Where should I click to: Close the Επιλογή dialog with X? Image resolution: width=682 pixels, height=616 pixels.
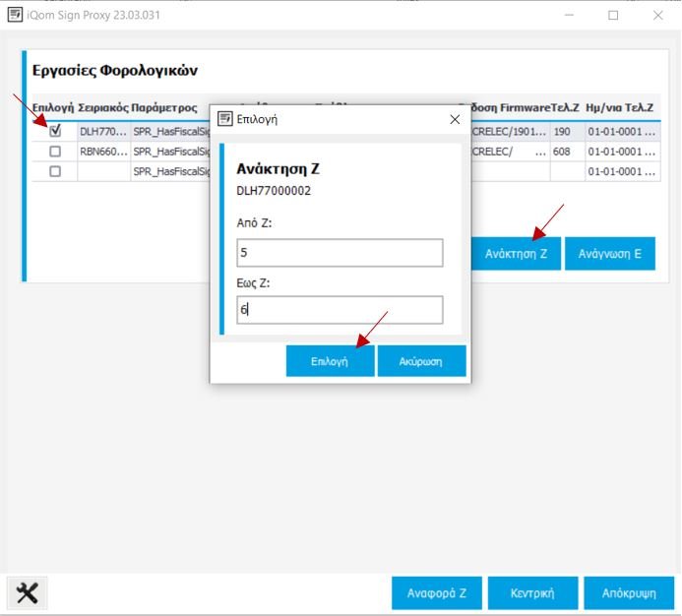point(454,119)
